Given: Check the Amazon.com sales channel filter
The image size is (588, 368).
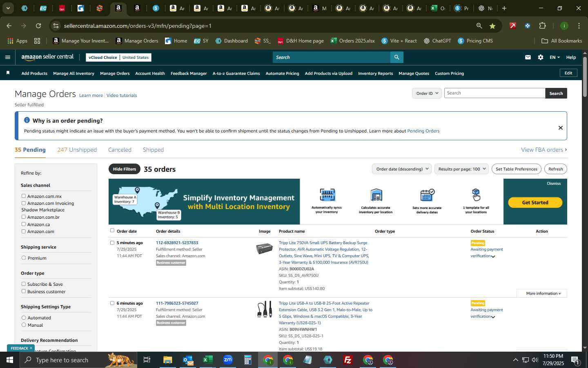Looking at the screenshot, I should 24,231.
